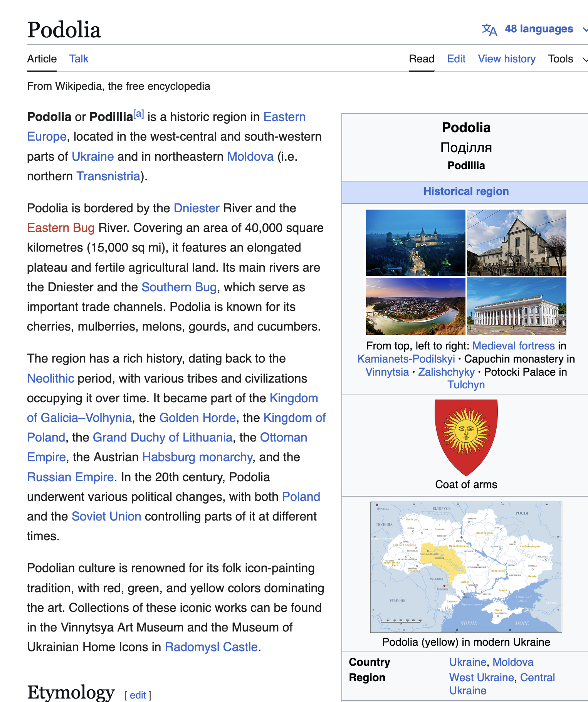Open the Potocki Palace photo
This screenshot has height=702, width=588.
(x=516, y=306)
